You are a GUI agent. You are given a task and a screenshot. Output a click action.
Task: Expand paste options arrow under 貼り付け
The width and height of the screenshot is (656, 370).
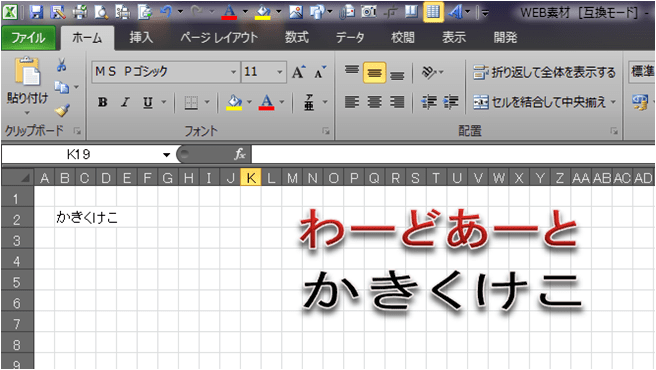pos(27,113)
